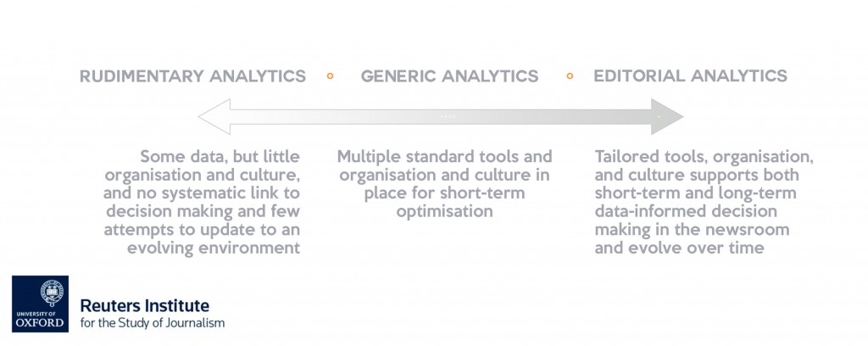Click the University of Oxford wordmark in logo
Viewport: 868px width, 346px height.
point(40,319)
